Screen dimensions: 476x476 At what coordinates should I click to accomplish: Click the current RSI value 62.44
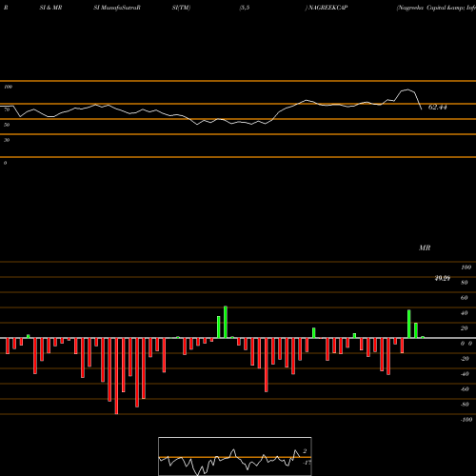(438, 107)
